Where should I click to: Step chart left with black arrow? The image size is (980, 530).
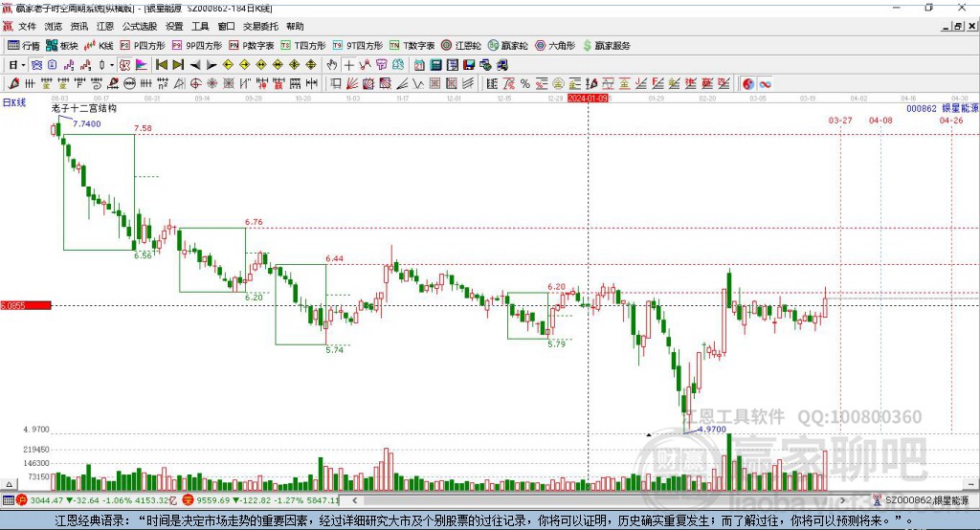click(195, 65)
